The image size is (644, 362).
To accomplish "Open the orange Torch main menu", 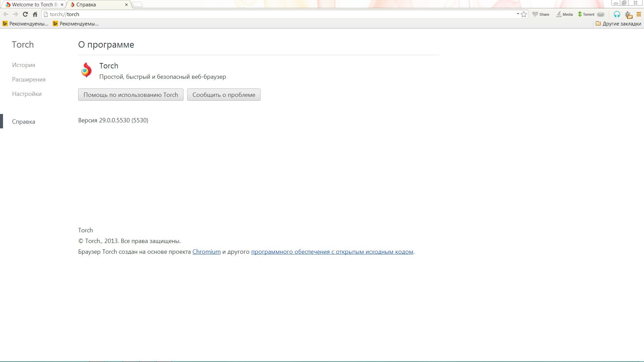I will point(639,14).
